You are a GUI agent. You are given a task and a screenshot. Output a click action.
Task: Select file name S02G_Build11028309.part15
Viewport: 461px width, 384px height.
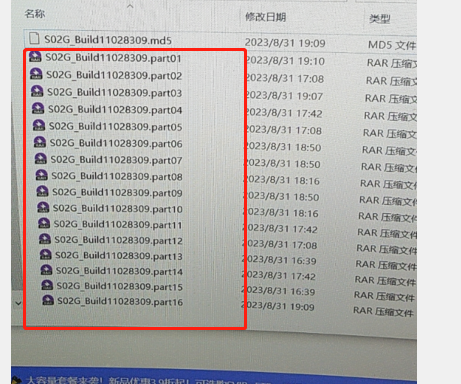tap(120, 286)
